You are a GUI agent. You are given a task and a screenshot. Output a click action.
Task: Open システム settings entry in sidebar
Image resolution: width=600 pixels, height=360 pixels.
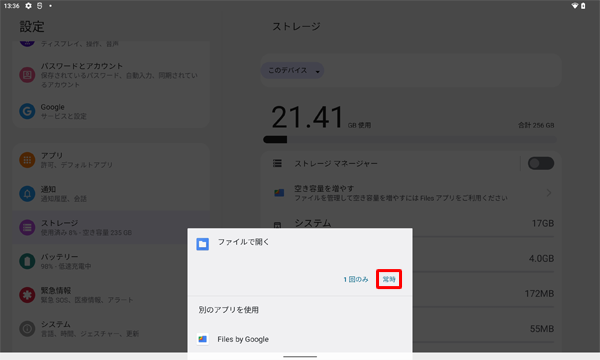pyautogui.click(x=99, y=328)
